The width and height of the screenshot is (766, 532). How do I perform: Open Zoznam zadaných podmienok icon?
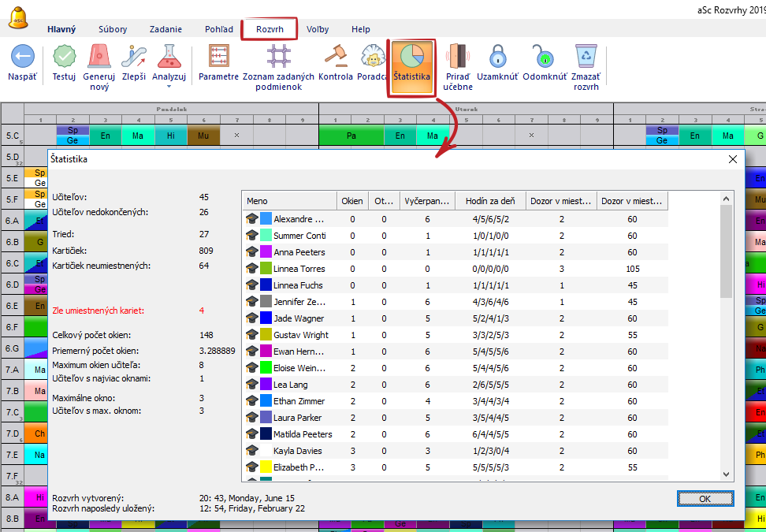tap(278, 58)
